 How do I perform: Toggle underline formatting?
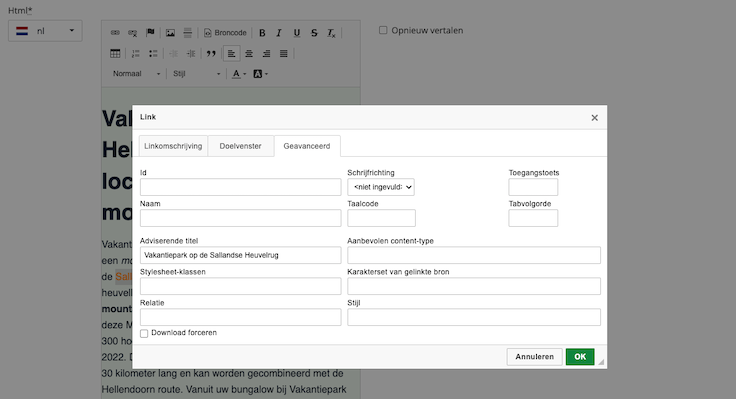pyautogui.click(x=297, y=33)
